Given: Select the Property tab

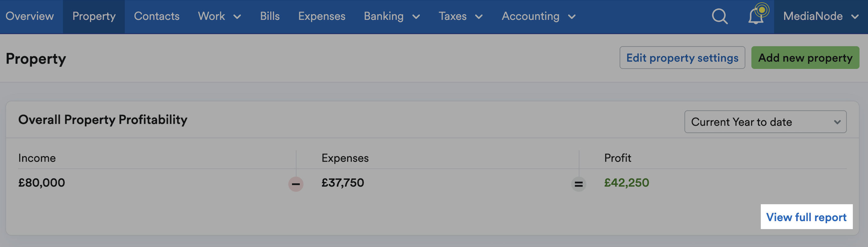Looking at the screenshot, I should pyautogui.click(x=94, y=16).
